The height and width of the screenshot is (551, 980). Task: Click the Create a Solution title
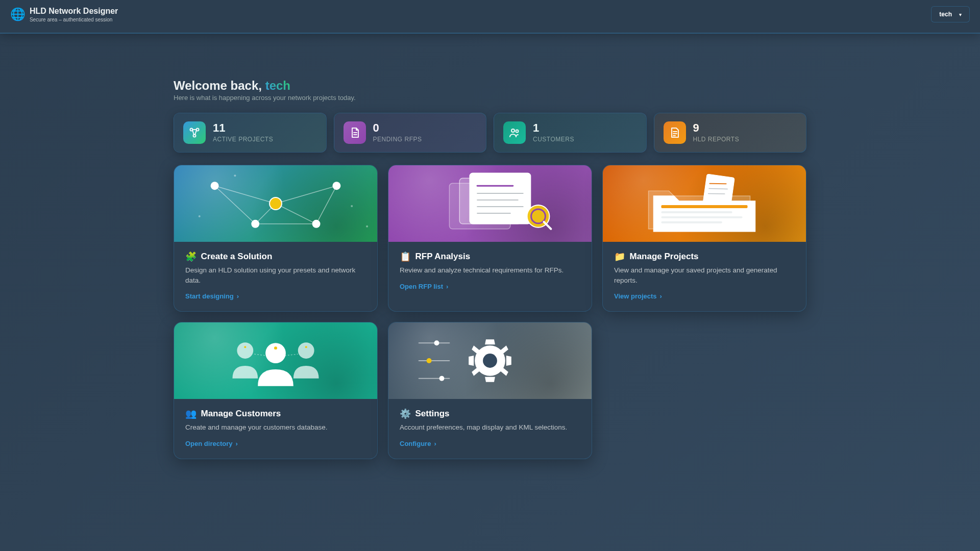(x=236, y=257)
